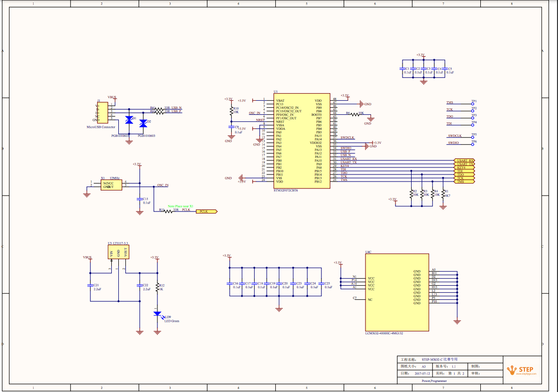Screen dimensions: 558x392
Task: Click the 'OSC_IN' net label beside X1
Action: (x=163, y=185)
